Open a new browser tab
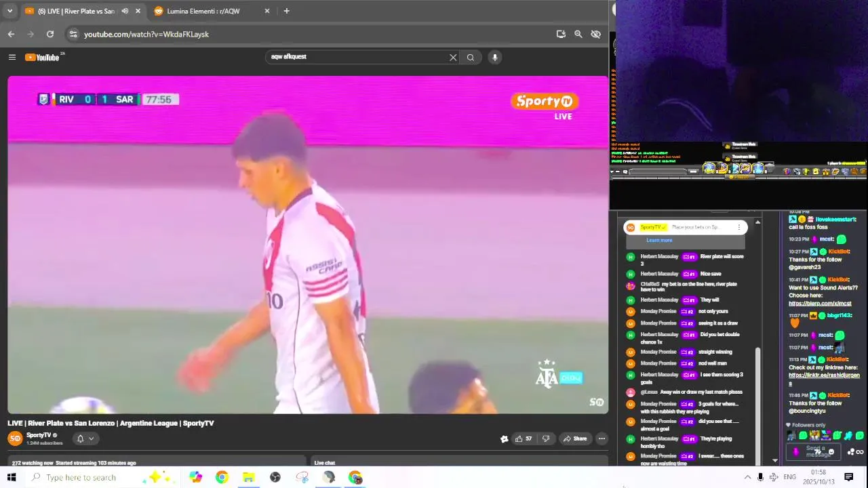Screen dimensions: 868x488 click(x=286, y=11)
